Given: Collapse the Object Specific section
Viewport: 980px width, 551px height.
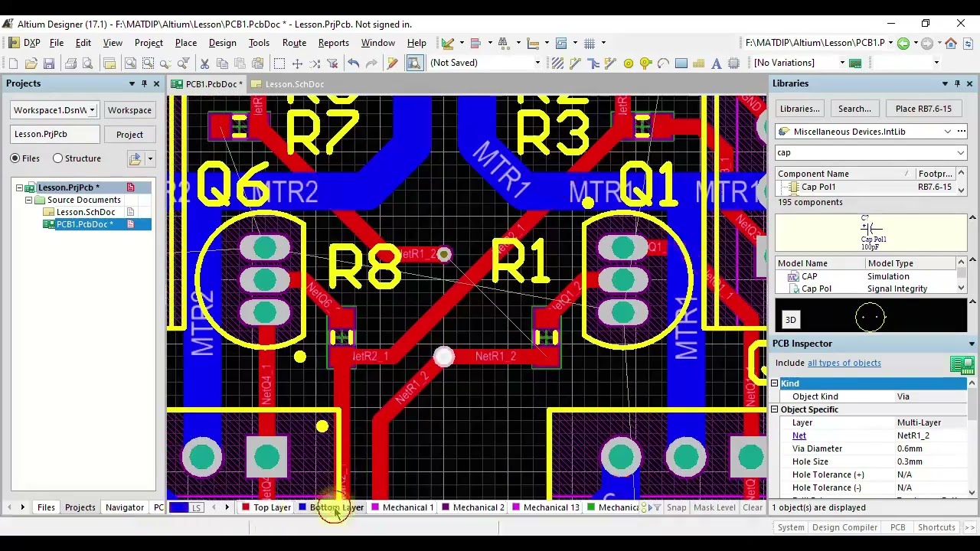Looking at the screenshot, I should [774, 409].
